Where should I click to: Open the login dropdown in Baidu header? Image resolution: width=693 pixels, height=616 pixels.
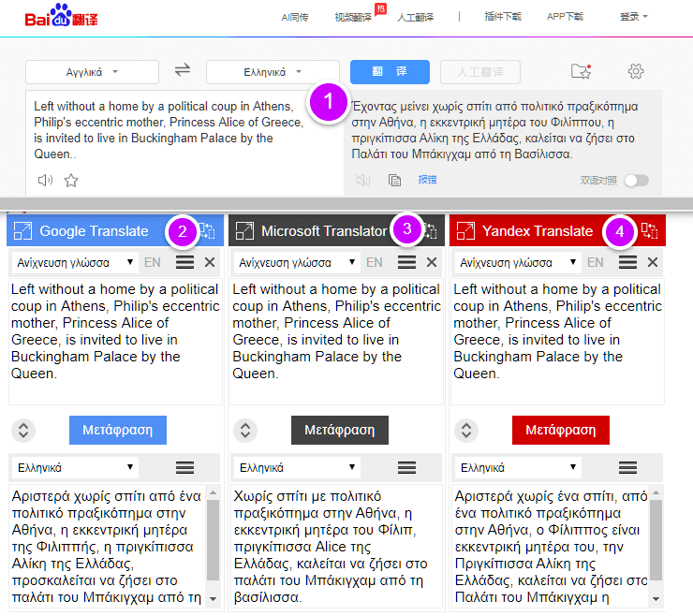633,17
